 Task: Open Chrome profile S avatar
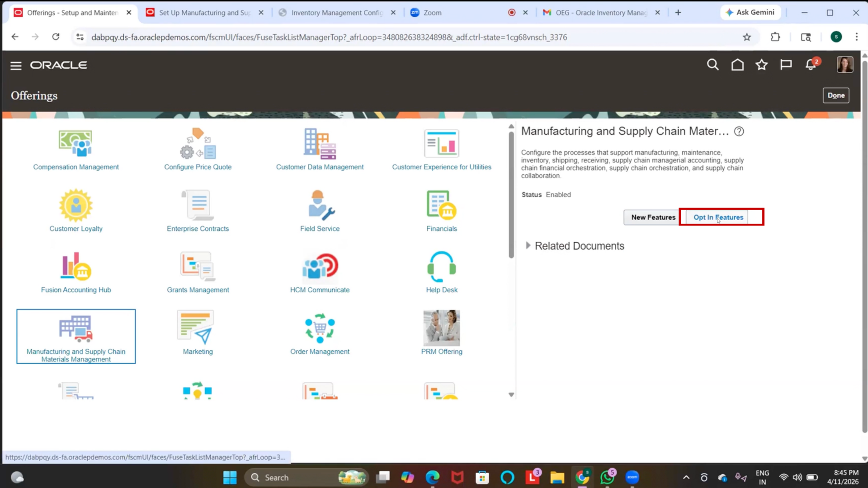[x=836, y=37]
